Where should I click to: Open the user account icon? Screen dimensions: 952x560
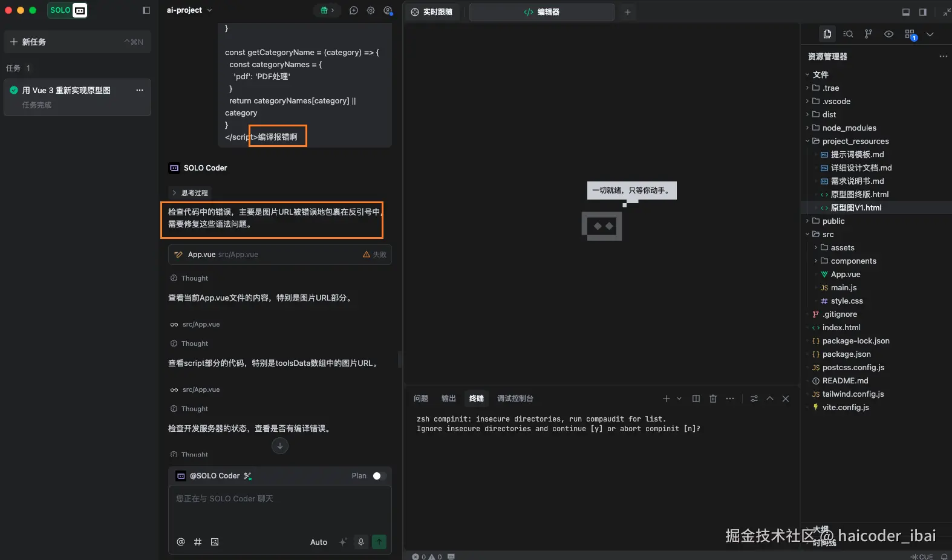click(x=388, y=10)
